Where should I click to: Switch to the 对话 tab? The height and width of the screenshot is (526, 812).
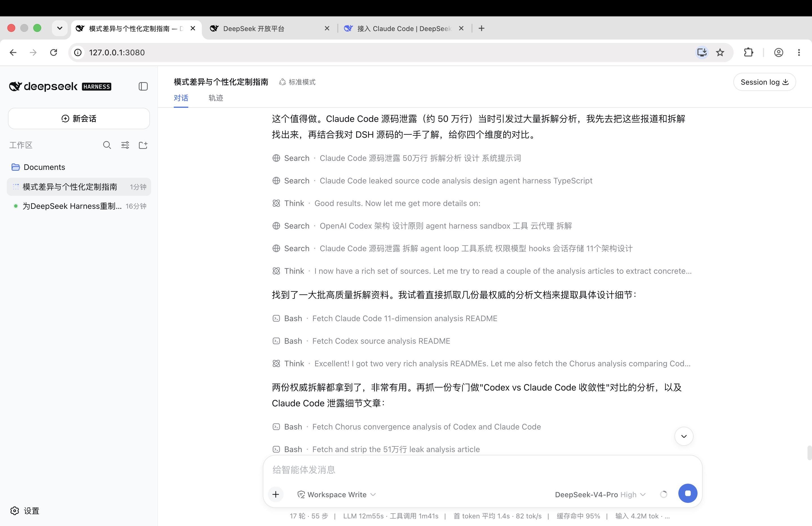pos(181,98)
